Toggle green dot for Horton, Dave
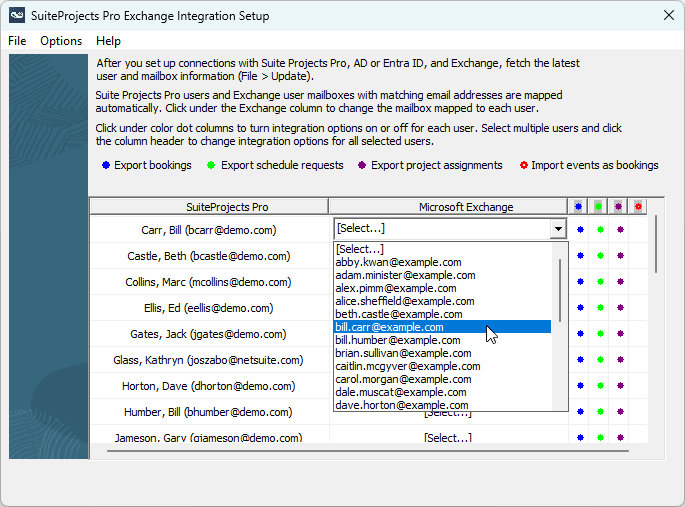685x507 pixels. [600, 386]
